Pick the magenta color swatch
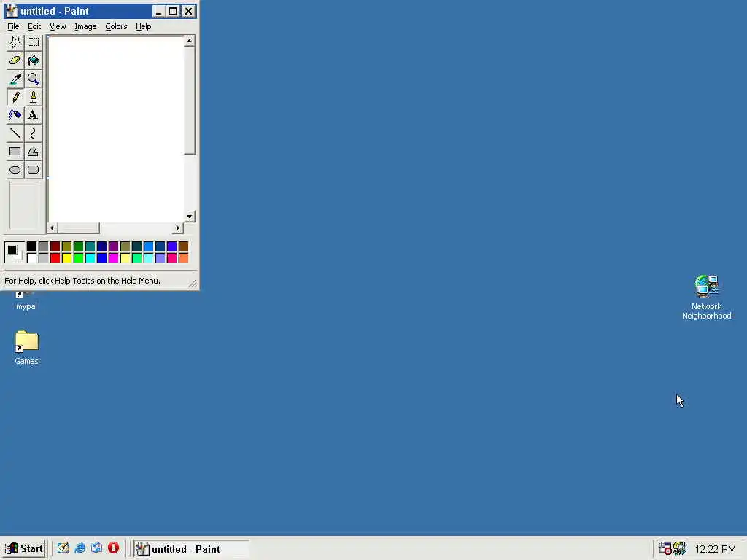 [113, 257]
